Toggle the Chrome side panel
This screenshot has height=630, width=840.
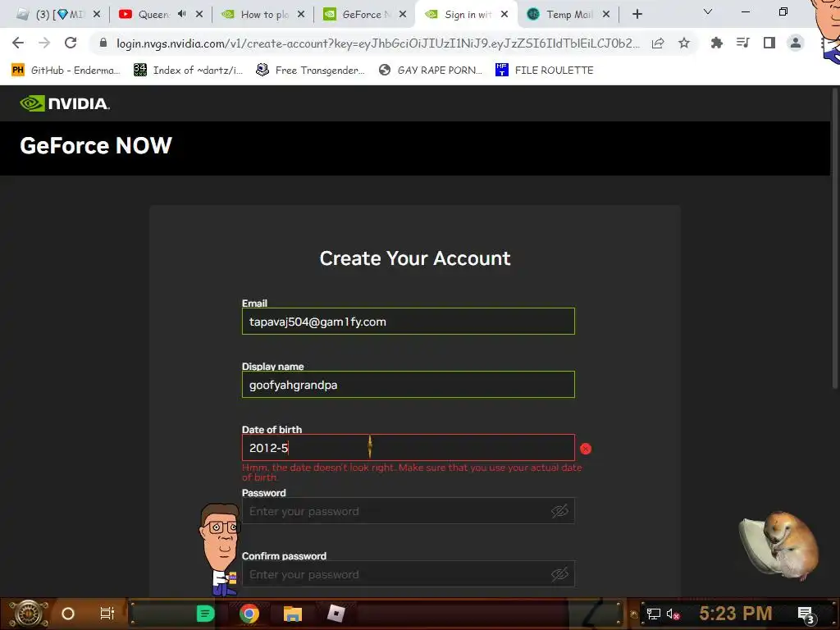coord(769,43)
